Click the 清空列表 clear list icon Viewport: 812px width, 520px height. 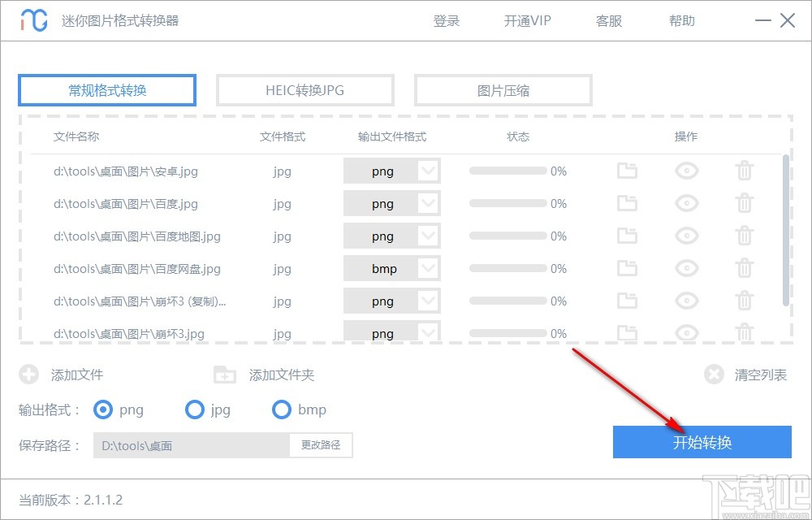click(x=714, y=375)
